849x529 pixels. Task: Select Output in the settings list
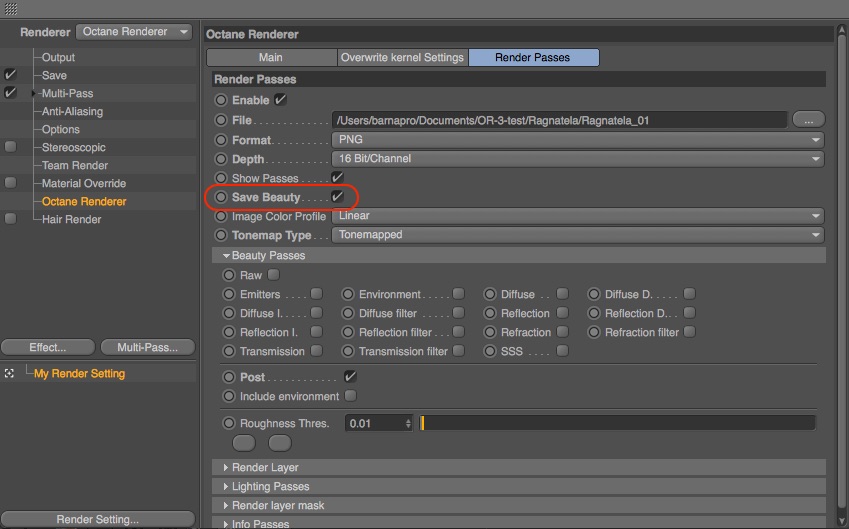tap(58, 57)
